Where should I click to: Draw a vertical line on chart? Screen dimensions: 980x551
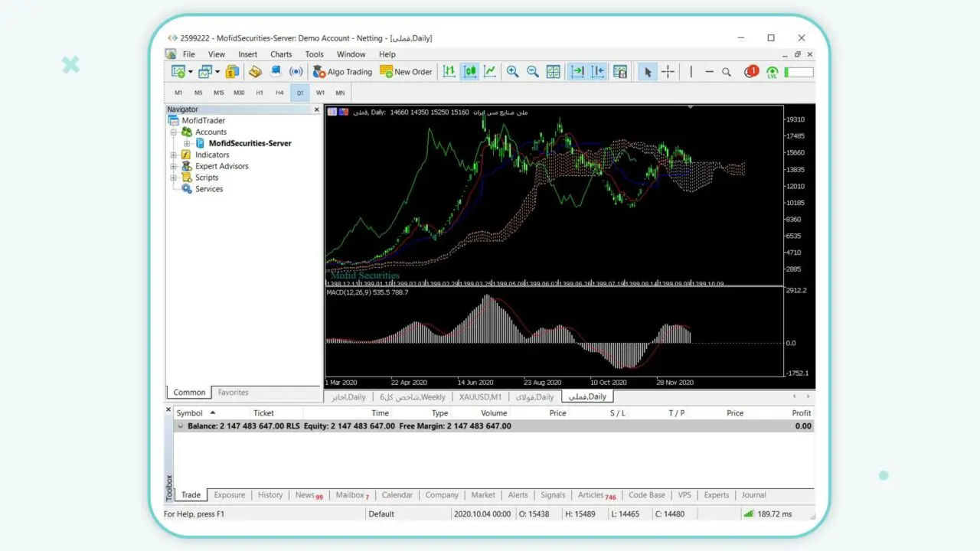691,72
